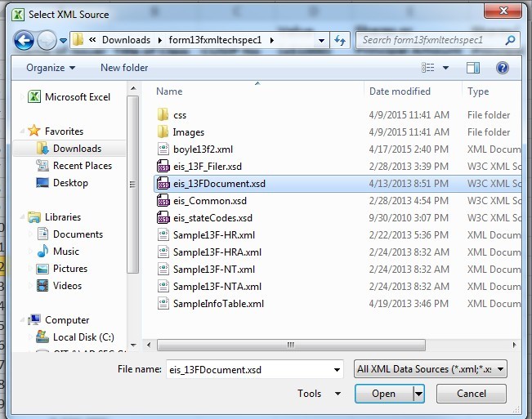Expand the Documents library node
The image size is (532, 419).
[30, 234]
